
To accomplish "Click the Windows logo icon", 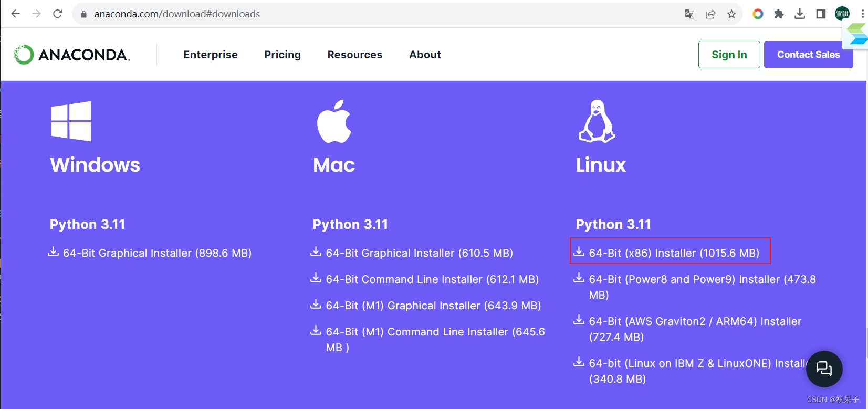I will [x=71, y=121].
